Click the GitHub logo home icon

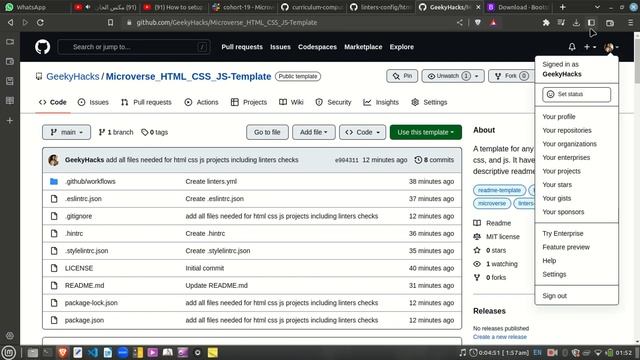click(x=42, y=47)
